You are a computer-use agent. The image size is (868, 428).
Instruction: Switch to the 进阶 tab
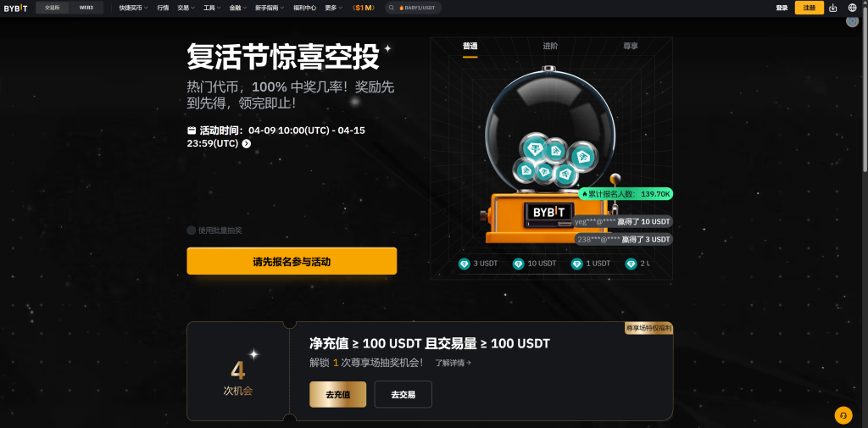click(550, 46)
